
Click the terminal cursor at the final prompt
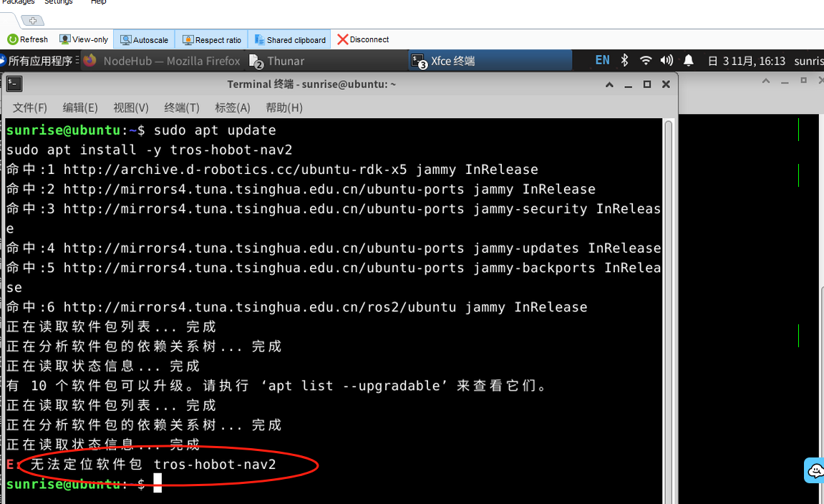click(x=157, y=483)
